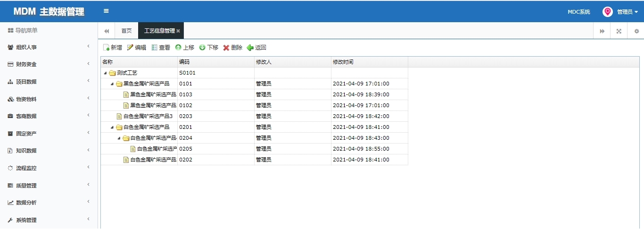
Task: Expand the 客商数据 menu
Action: pos(49,116)
